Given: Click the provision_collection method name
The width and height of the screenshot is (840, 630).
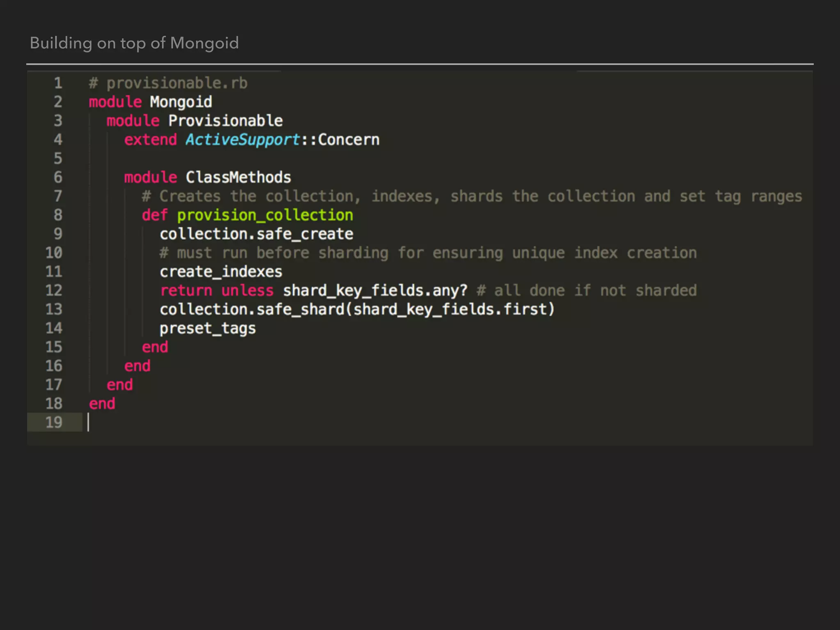Looking at the screenshot, I should coord(265,215).
